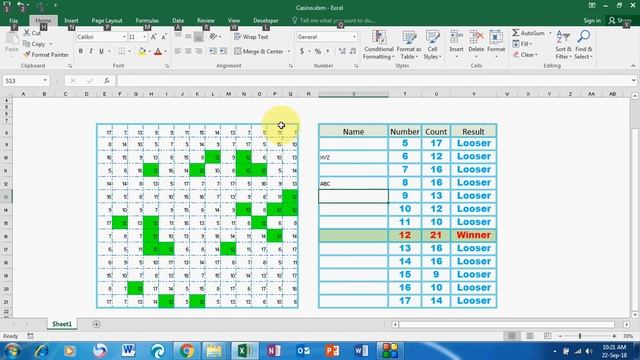640x360 pixels.
Task: Select the Format Painter brush
Action: point(46,55)
